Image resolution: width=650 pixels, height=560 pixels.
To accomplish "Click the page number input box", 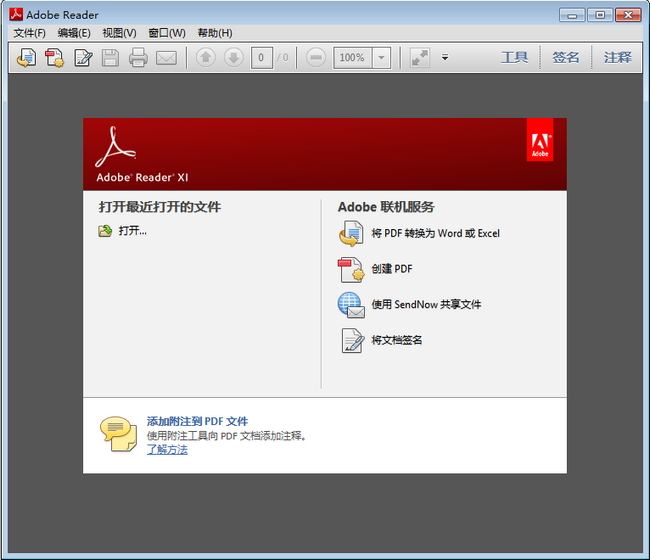I will coord(262,58).
